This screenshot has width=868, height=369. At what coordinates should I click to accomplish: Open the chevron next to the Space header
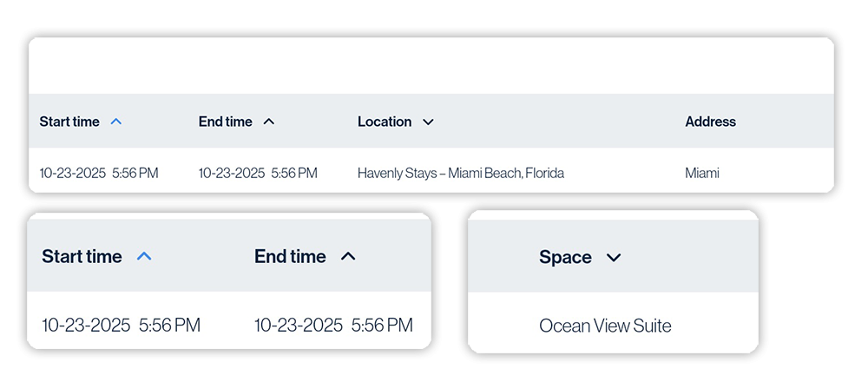click(614, 258)
